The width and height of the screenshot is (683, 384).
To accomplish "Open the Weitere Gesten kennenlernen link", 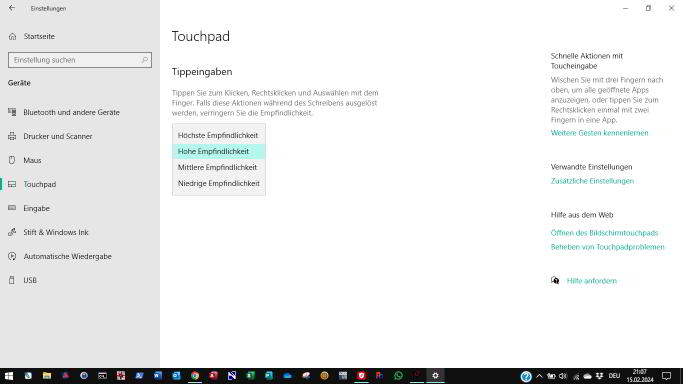I will pos(599,133).
